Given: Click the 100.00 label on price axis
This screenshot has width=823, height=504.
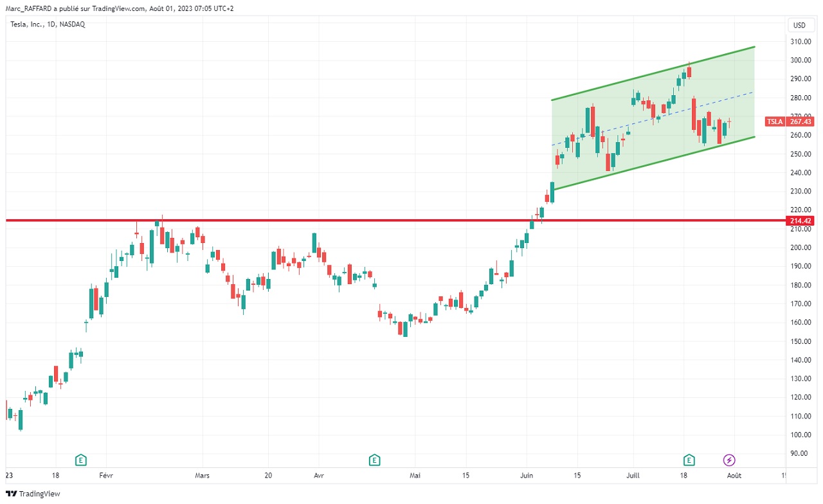Looking at the screenshot, I should click(x=800, y=435).
